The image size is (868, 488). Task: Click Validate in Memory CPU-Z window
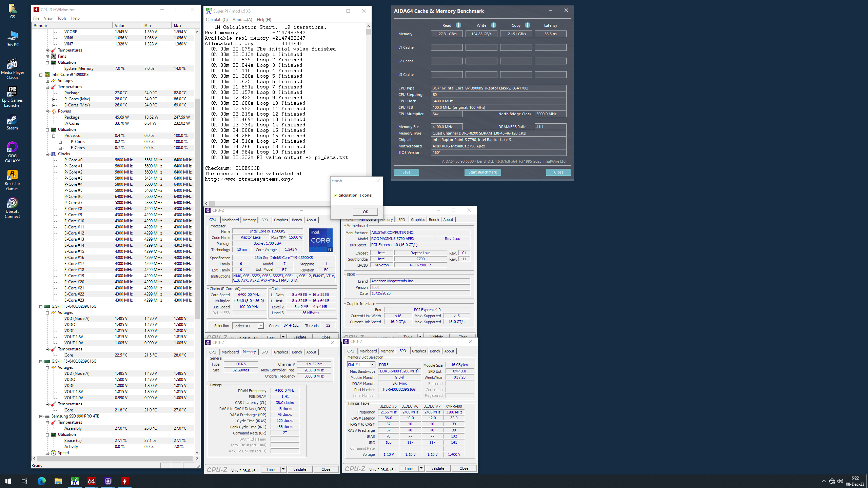(x=300, y=469)
